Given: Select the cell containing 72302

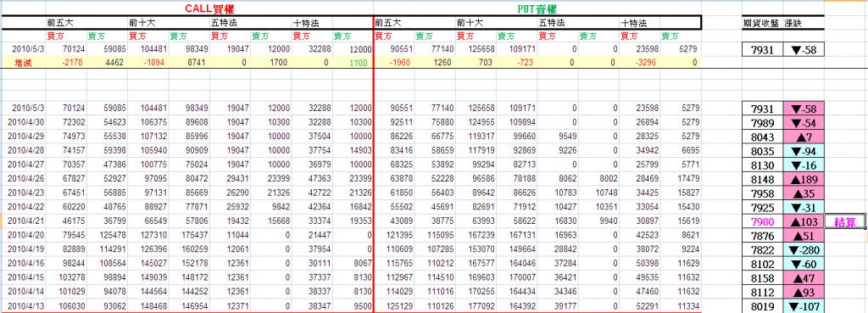Looking at the screenshot, I should tap(66, 122).
